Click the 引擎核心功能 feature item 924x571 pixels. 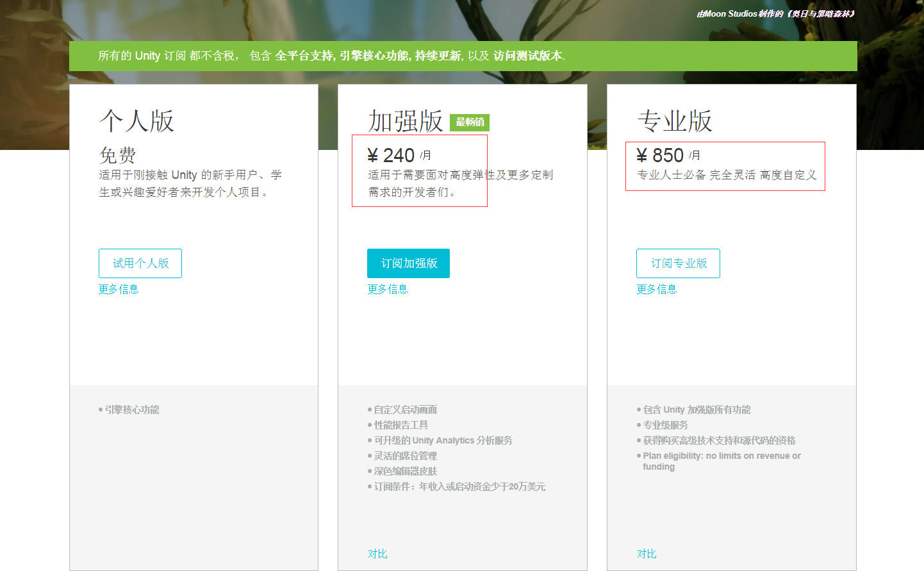pyautogui.click(x=129, y=410)
